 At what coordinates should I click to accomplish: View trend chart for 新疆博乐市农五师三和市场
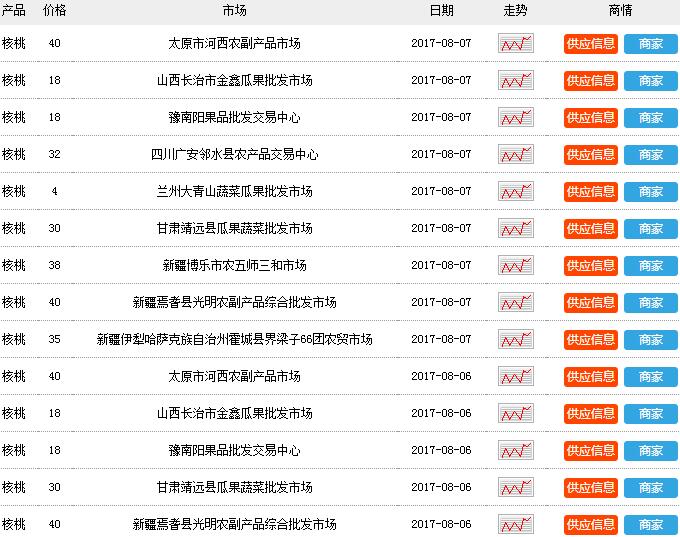(515, 265)
